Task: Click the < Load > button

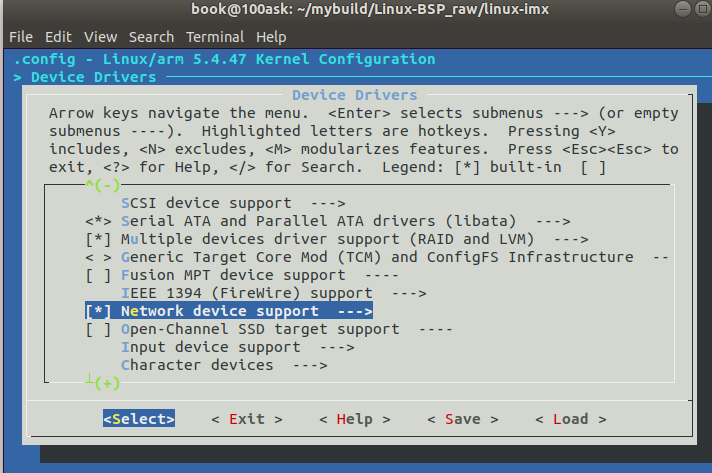Action: click(x=571, y=419)
